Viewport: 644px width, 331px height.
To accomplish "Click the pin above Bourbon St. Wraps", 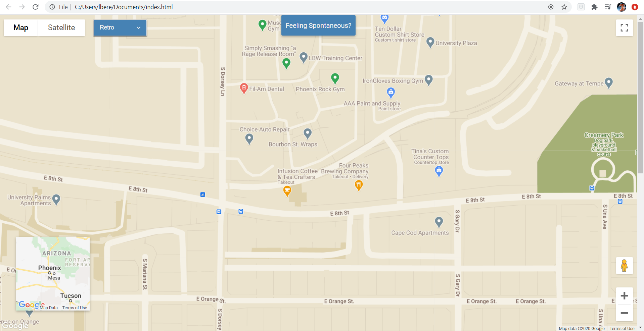I will coord(308,133).
